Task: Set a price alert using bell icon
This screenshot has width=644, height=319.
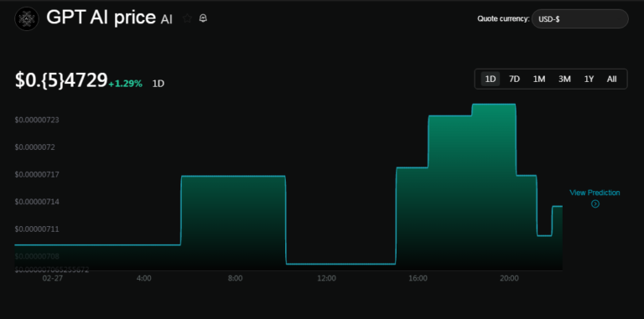Action: 203,18
